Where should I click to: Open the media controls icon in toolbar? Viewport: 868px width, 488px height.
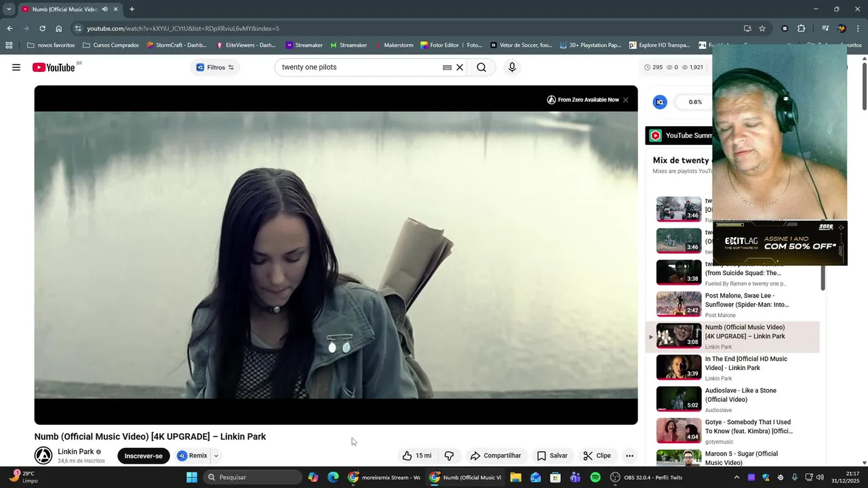825,28
